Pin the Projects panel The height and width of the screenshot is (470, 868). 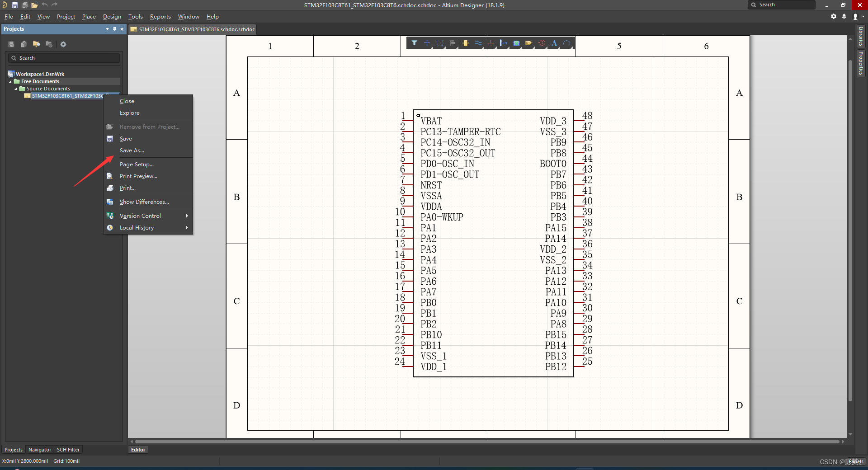114,29
